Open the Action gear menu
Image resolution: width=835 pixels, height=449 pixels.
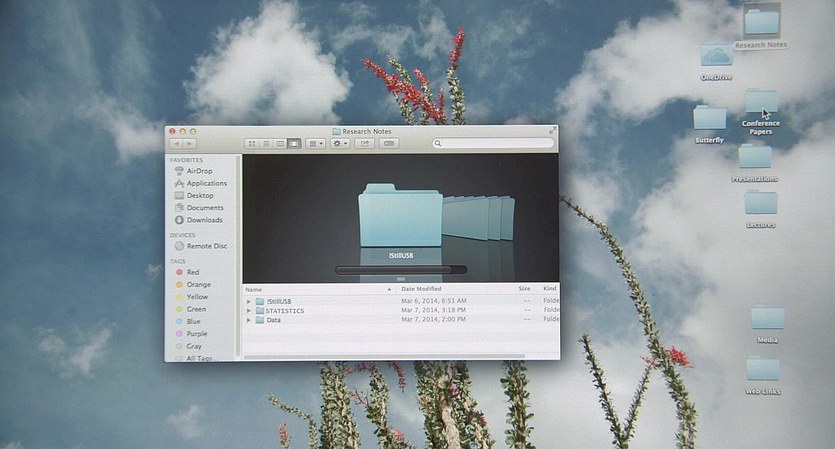click(x=340, y=144)
